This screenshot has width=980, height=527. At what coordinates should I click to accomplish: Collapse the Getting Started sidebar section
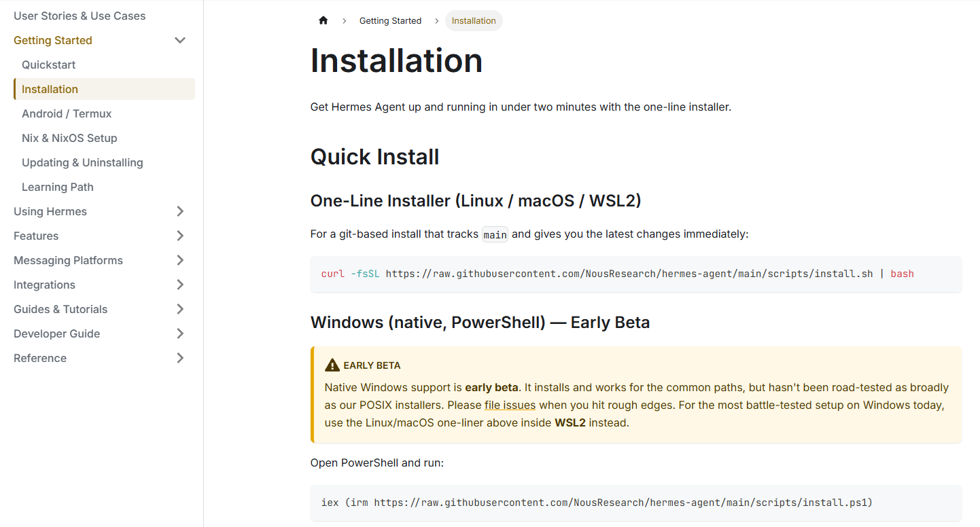pyautogui.click(x=180, y=40)
